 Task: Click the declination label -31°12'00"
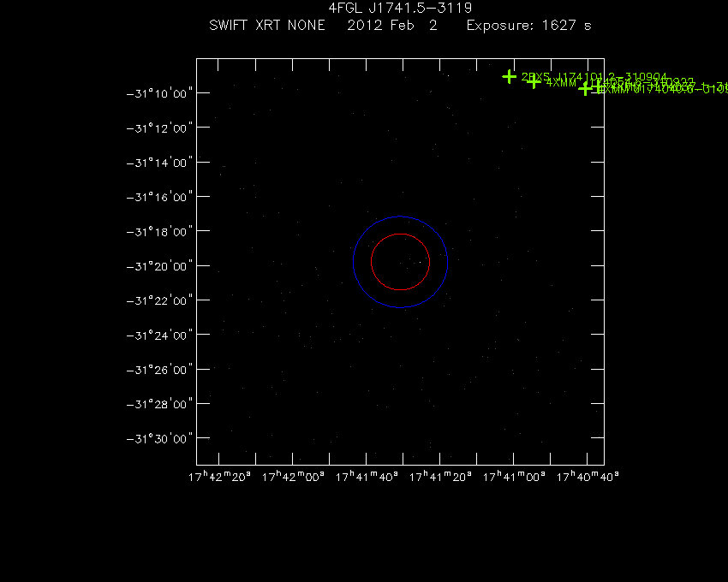tap(159, 128)
